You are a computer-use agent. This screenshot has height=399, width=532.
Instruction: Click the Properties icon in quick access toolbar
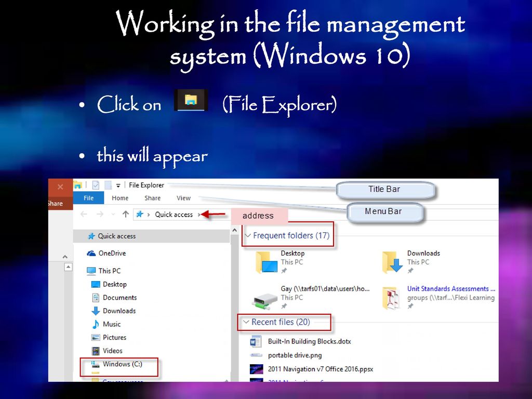click(x=96, y=185)
